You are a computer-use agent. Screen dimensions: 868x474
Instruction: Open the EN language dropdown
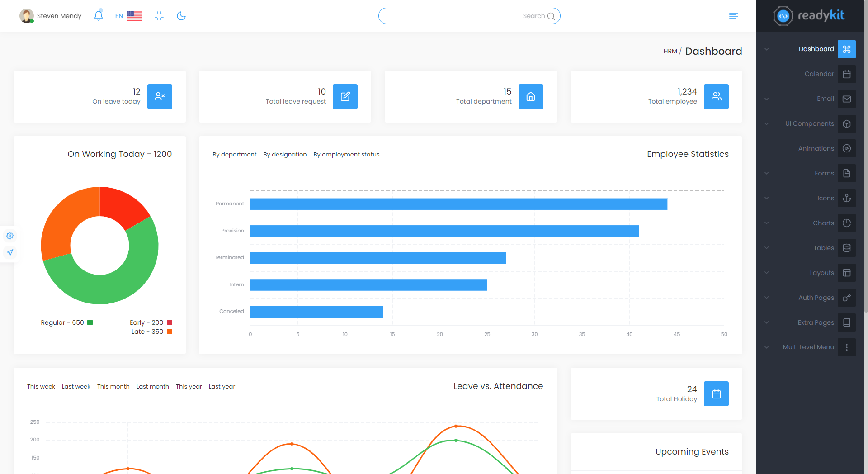click(128, 16)
